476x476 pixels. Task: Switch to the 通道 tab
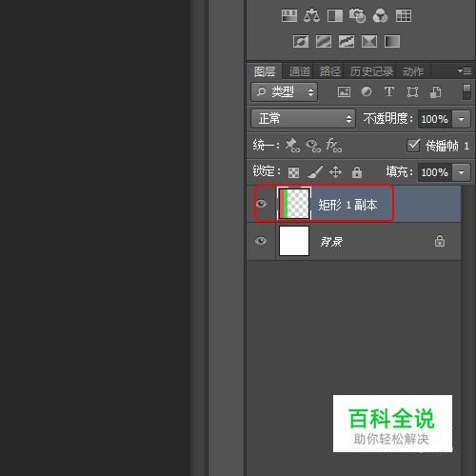299,71
